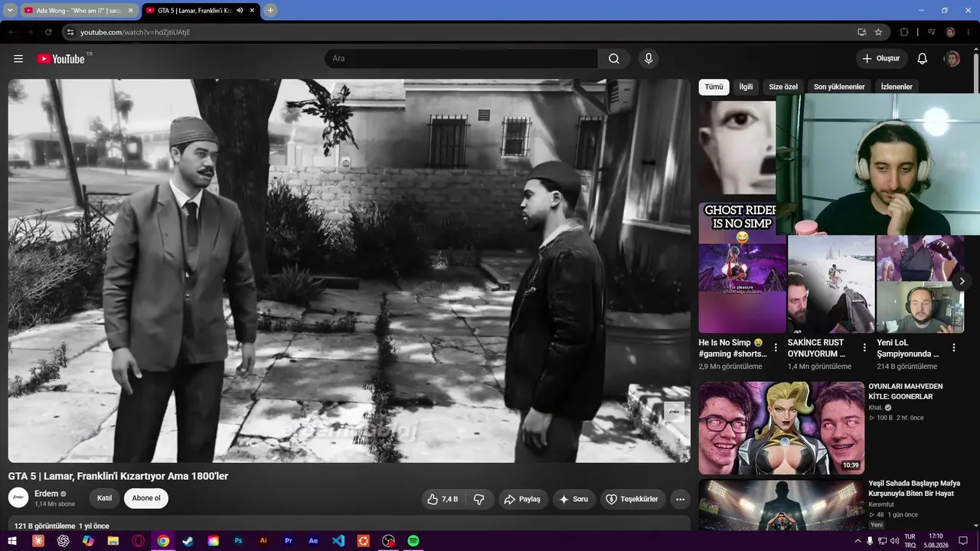View site information in the address bar
980x551 pixels.
click(70, 32)
